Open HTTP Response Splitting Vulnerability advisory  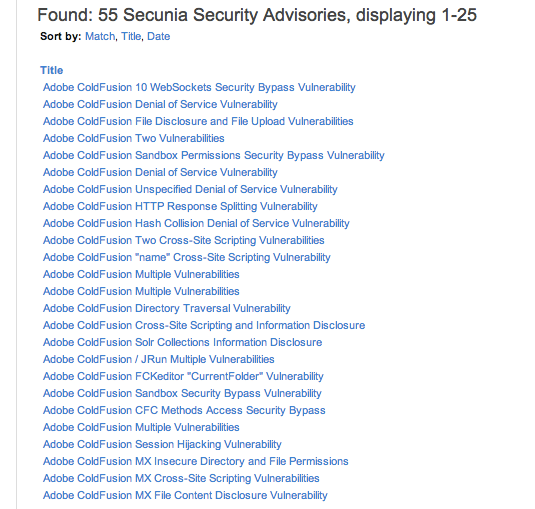click(x=180, y=206)
